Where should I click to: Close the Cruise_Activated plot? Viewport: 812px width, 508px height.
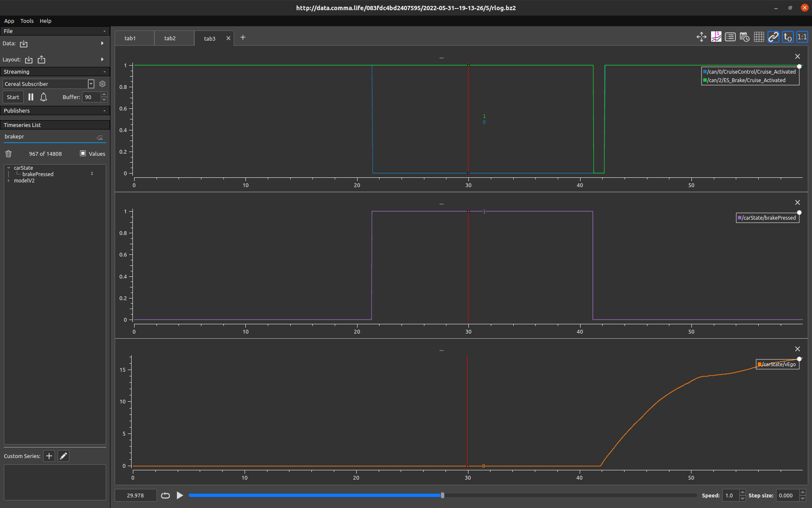[798, 56]
